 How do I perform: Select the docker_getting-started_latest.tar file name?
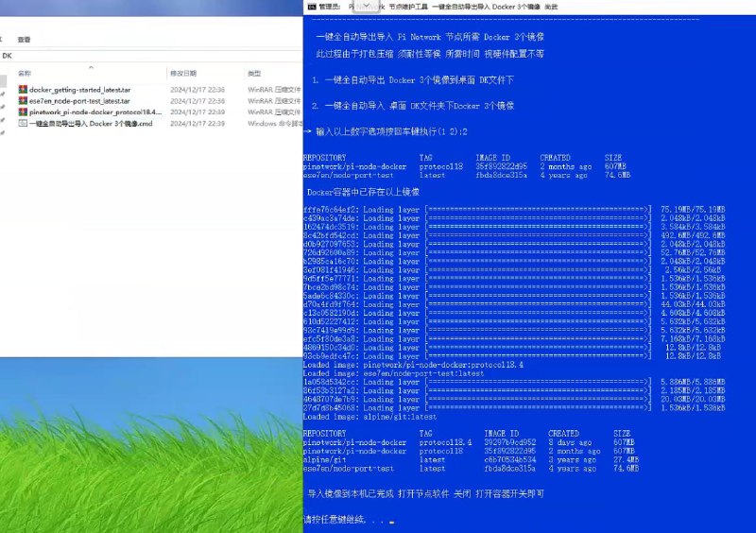point(79,89)
